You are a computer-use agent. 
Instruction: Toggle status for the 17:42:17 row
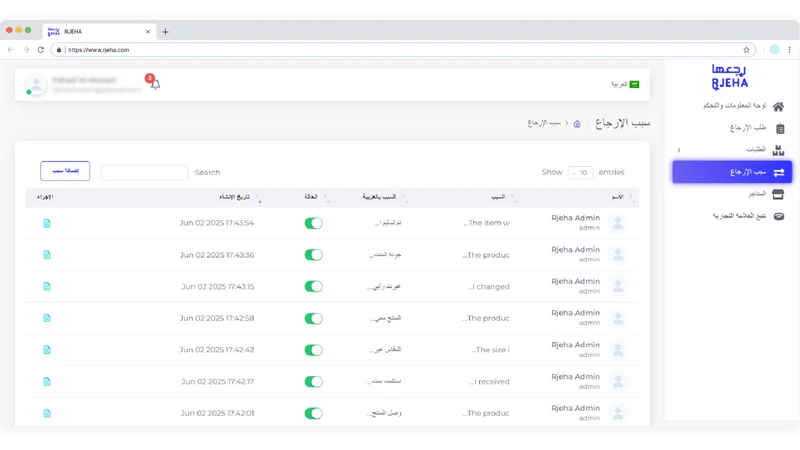coord(313,382)
